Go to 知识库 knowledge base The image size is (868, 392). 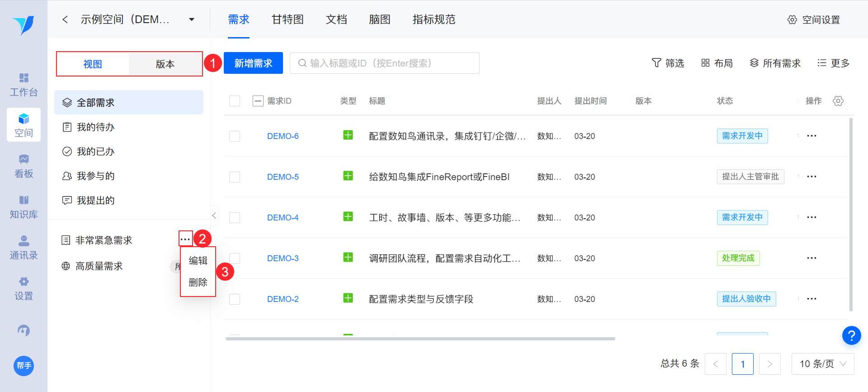tap(24, 207)
